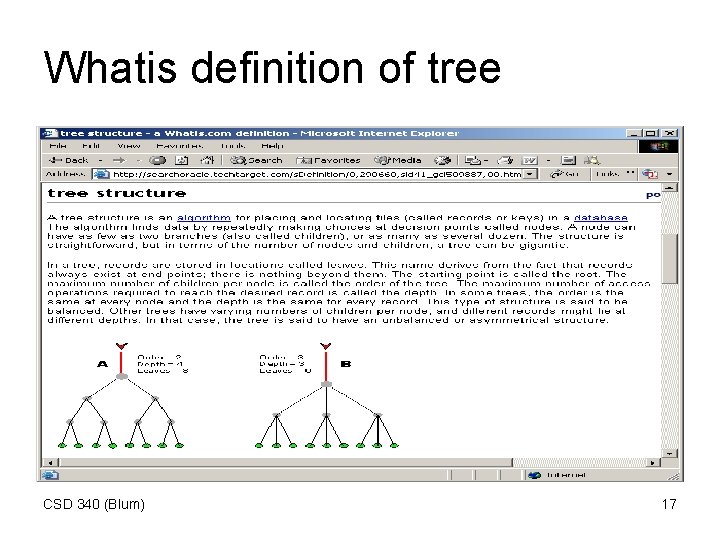
Task: Click the 'Internet' status bar text
Action: click(x=566, y=475)
